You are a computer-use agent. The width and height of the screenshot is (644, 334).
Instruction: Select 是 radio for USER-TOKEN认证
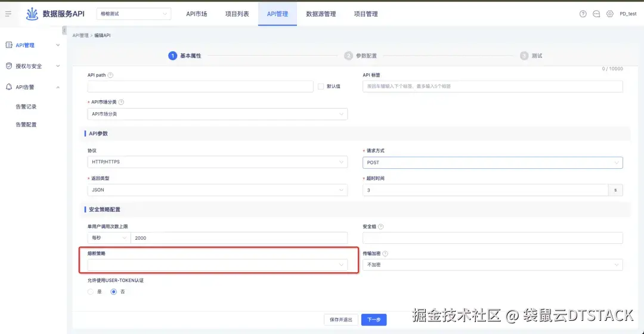[x=91, y=292]
